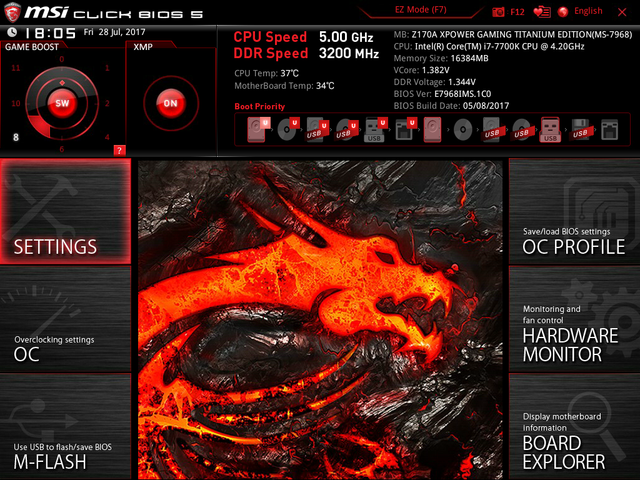This screenshot has height=480, width=640.
Task: Open the OC overclocking settings tile
Action: coord(65,319)
